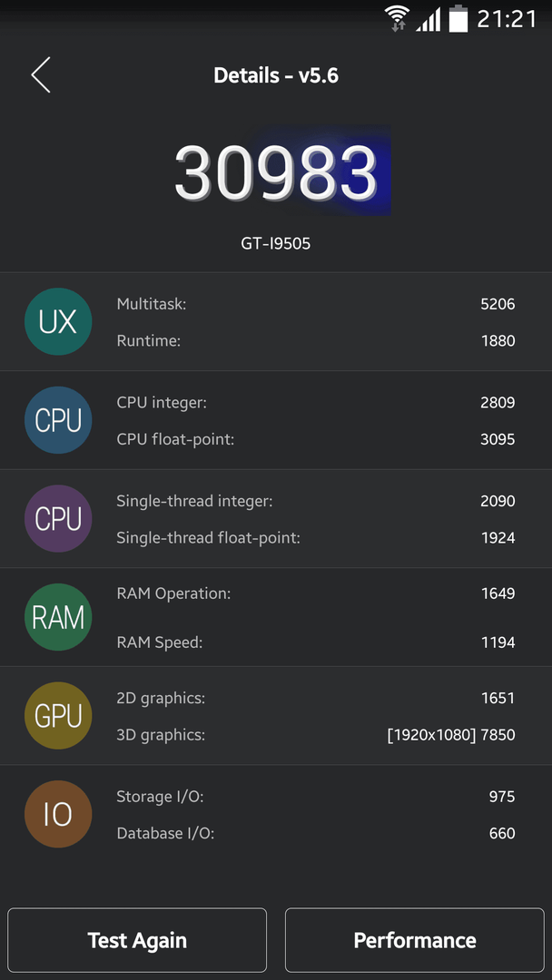This screenshot has height=980, width=552.
Task: Open the Performance button
Action: [415, 940]
